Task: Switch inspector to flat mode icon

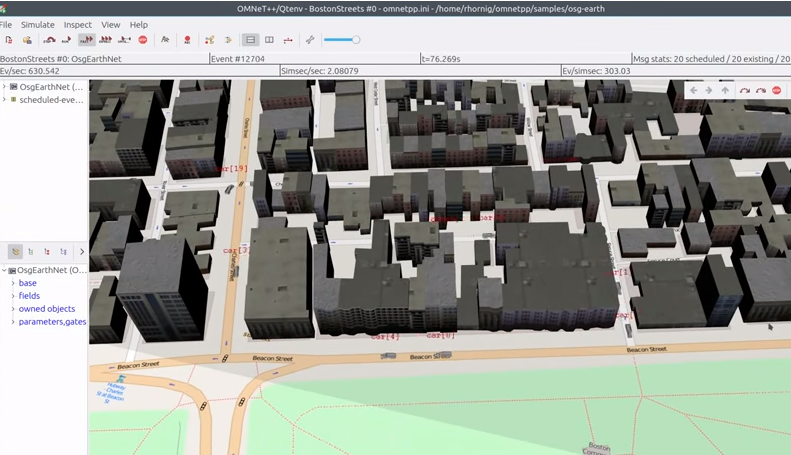Action: (x=31, y=251)
